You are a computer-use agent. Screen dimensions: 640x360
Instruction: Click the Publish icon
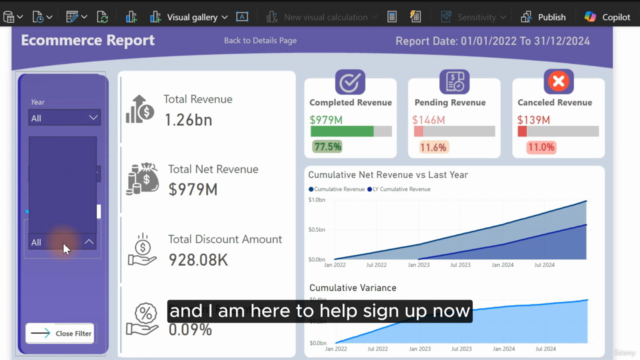pos(526,17)
